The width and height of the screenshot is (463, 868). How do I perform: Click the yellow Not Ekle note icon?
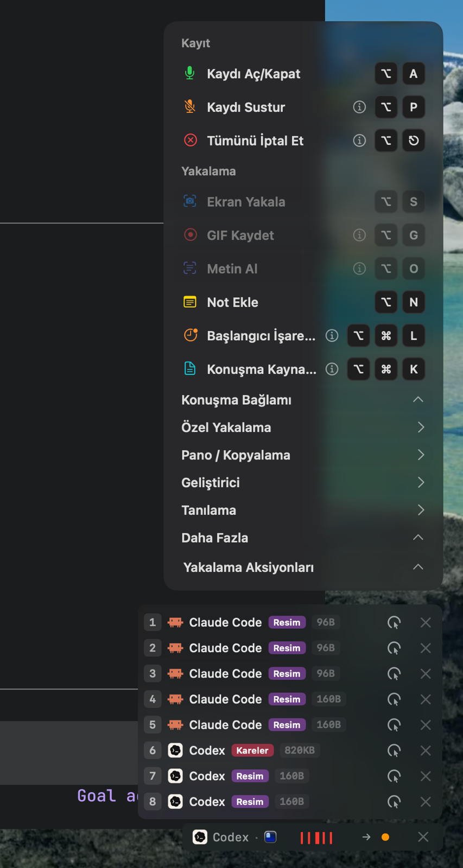190,302
